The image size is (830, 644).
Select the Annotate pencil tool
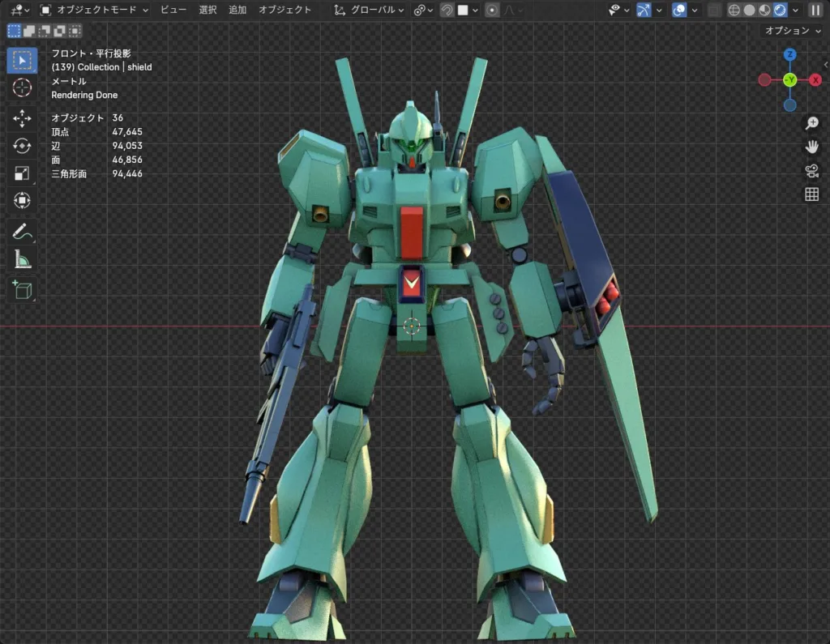[22, 232]
